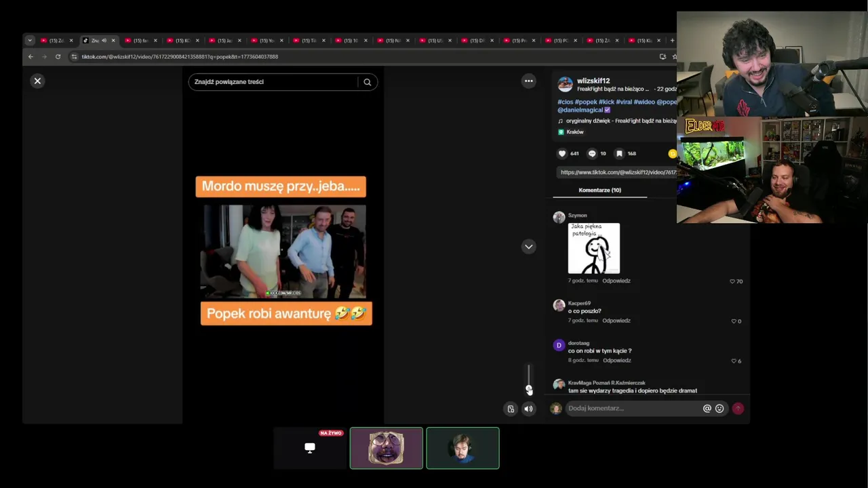
Task: Open the tab search dropdown arrow
Action: [x=30, y=41]
